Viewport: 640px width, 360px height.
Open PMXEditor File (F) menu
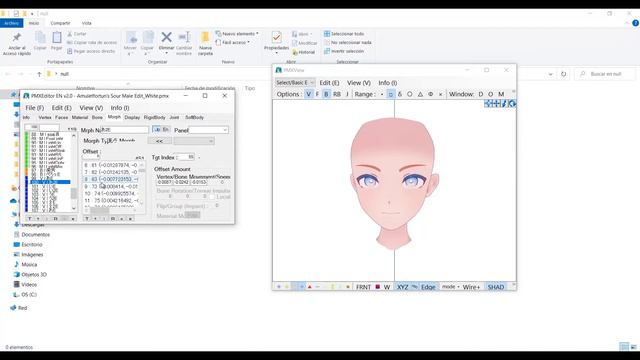coord(35,108)
